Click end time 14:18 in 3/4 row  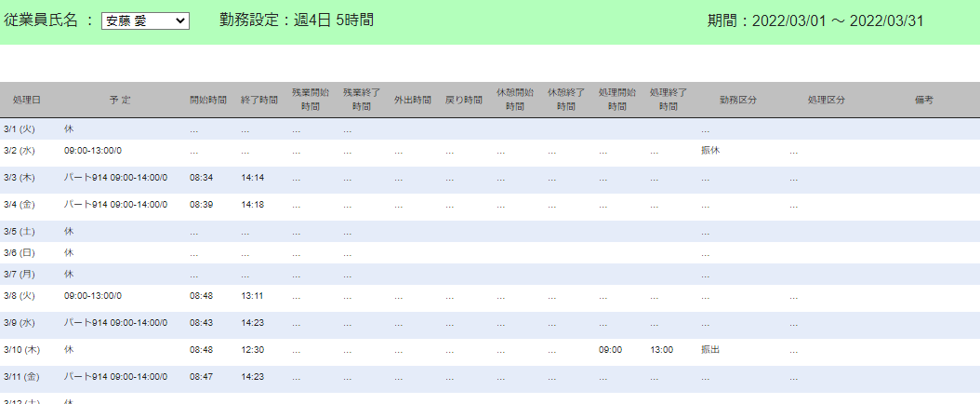tap(253, 204)
